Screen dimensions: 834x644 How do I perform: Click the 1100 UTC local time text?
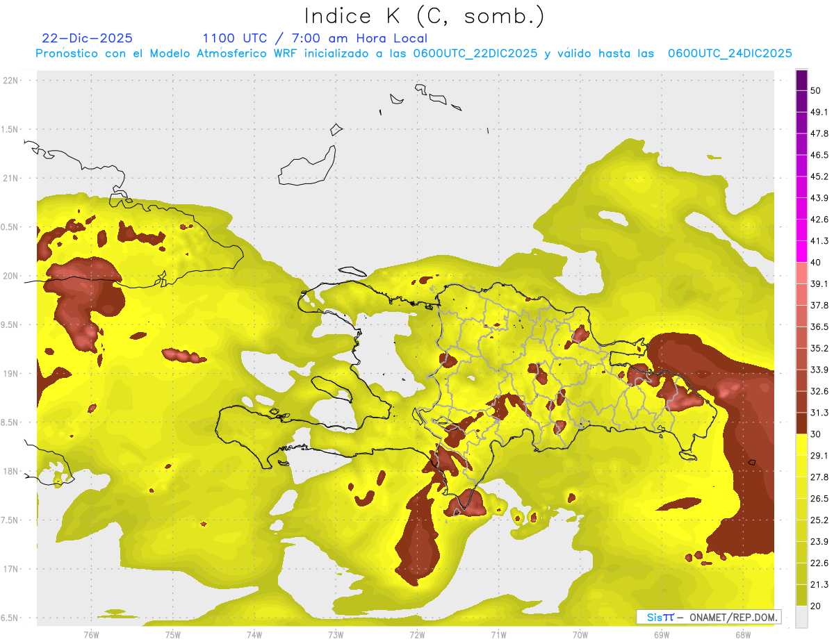pyautogui.click(x=315, y=38)
